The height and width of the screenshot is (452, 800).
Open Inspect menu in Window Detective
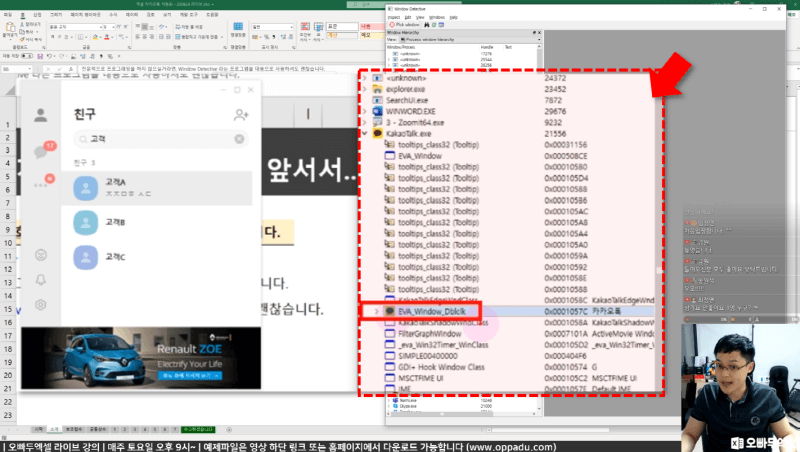pyautogui.click(x=393, y=17)
